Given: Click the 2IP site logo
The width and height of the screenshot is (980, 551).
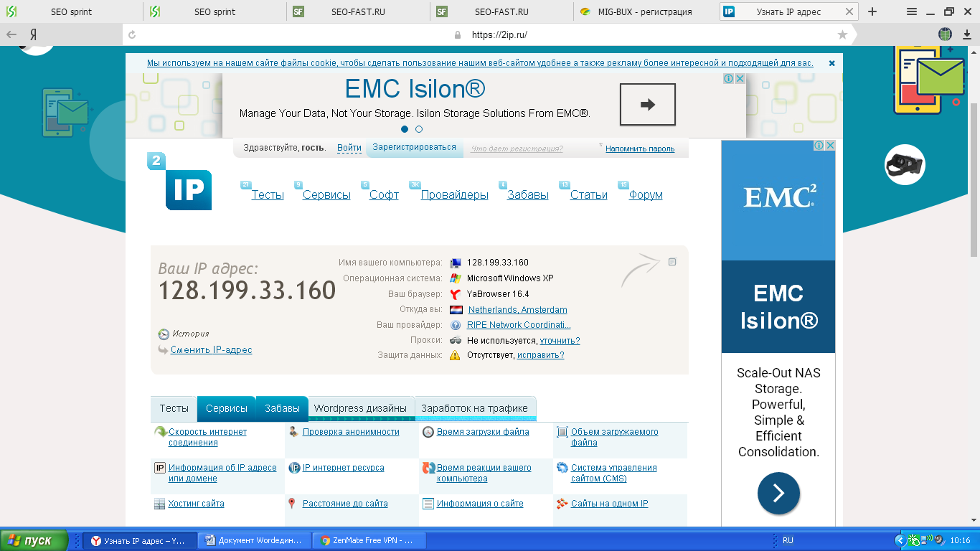Looking at the screenshot, I should click(179, 182).
